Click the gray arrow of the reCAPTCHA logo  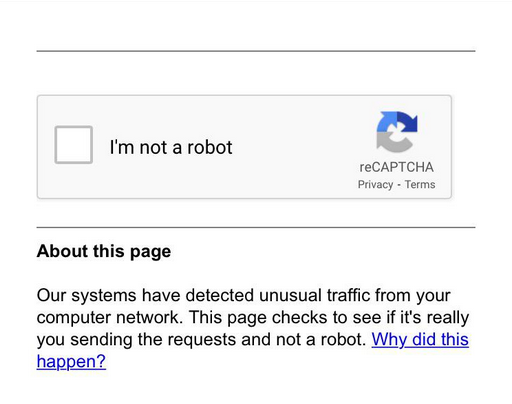[x=394, y=143]
